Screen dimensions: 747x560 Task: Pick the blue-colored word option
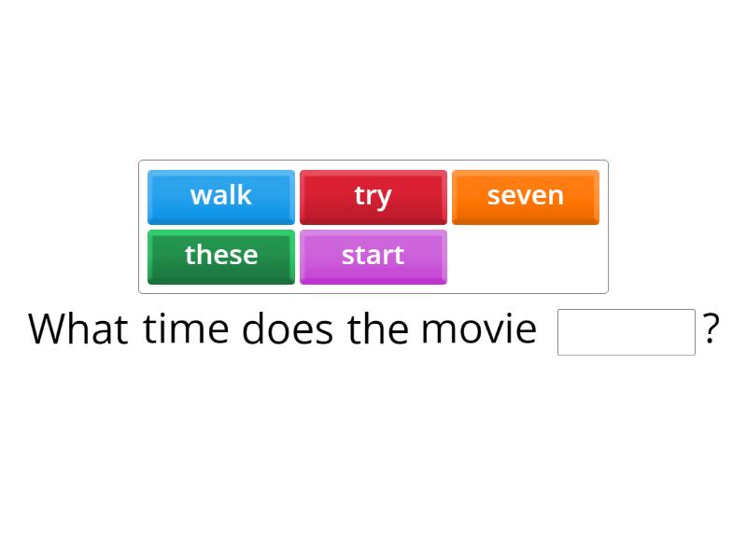click(220, 196)
